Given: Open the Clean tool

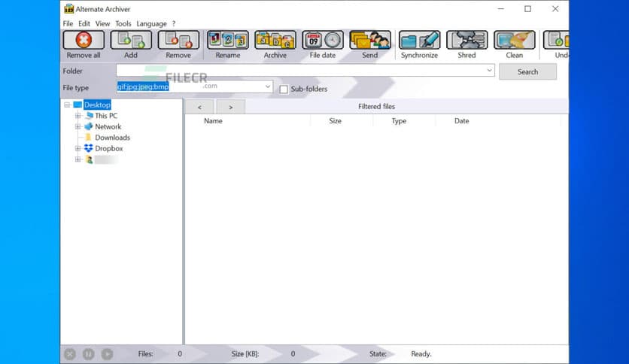Looking at the screenshot, I should pos(515,40).
